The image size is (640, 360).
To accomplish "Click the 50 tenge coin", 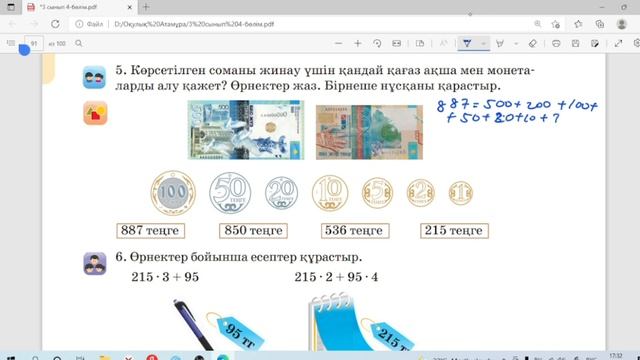I will click(230, 193).
